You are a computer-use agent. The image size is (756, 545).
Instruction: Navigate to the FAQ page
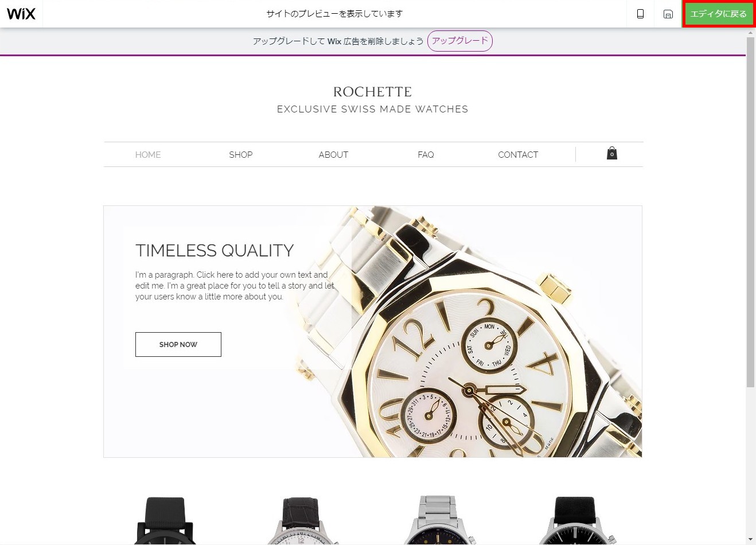[426, 155]
